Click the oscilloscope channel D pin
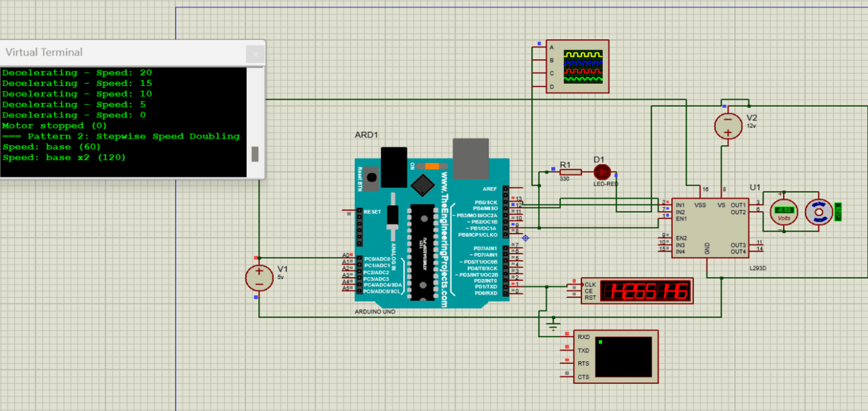 click(540, 86)
